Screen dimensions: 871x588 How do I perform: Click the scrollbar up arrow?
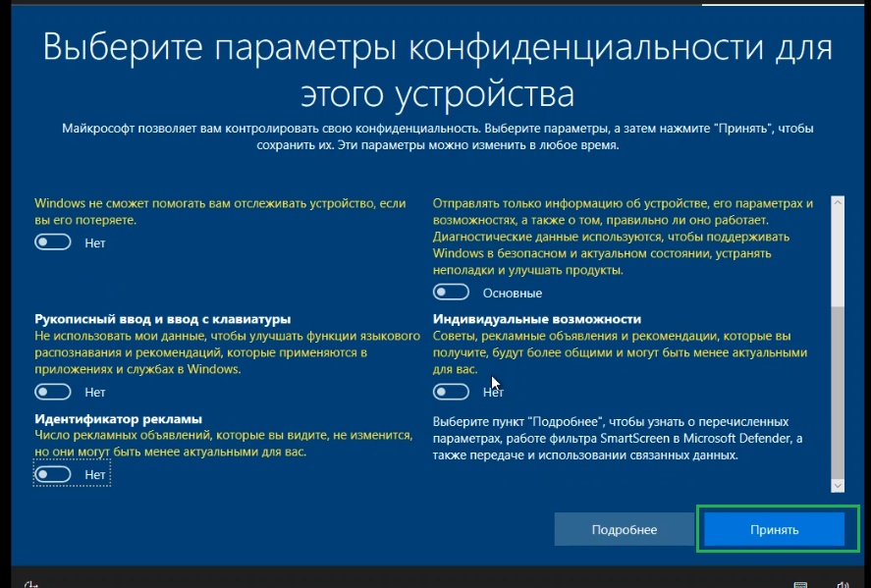click(838, 202)
